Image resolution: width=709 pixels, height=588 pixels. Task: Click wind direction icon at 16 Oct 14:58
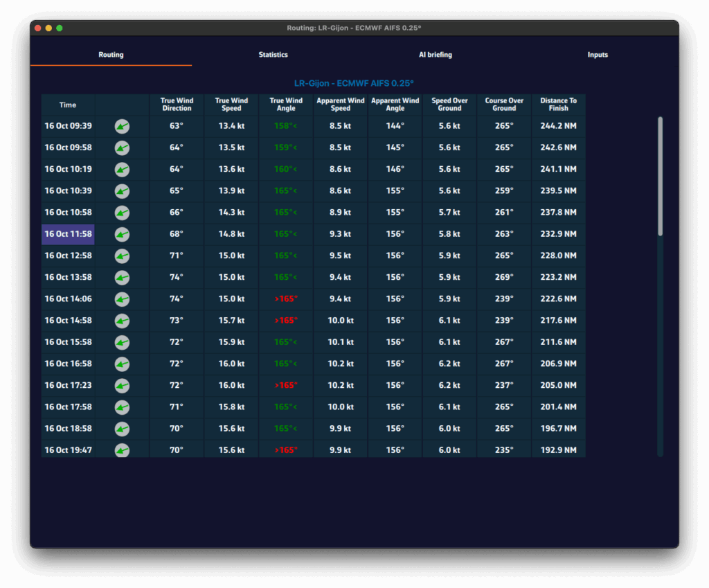[122, 321]
